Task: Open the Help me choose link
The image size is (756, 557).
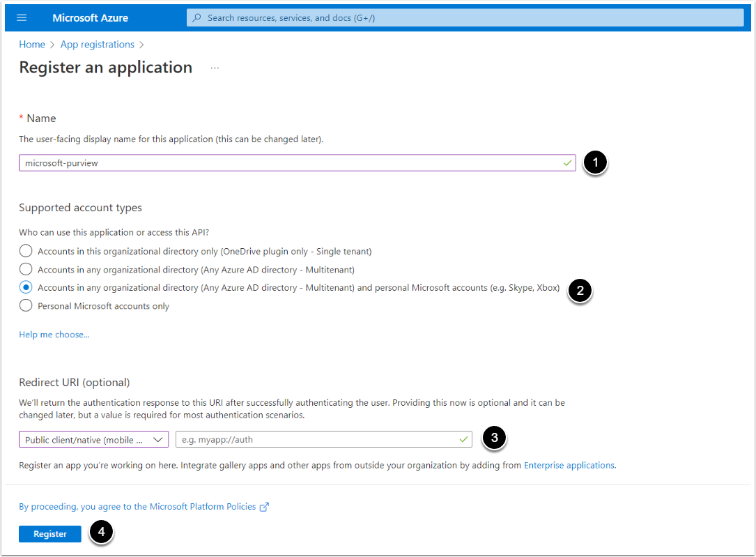Action: (54, 334)
